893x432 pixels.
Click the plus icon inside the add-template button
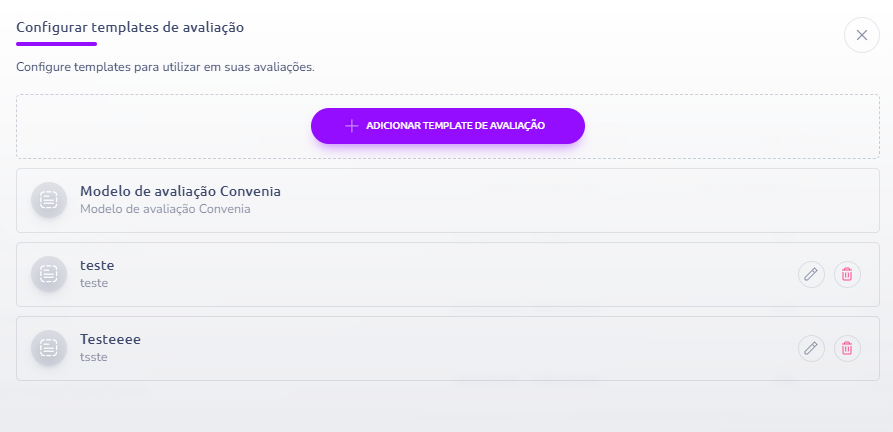[x=351, y=126]
